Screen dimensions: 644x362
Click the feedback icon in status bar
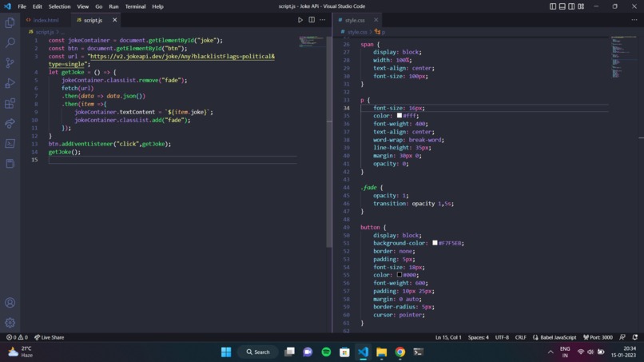(622, 337)
